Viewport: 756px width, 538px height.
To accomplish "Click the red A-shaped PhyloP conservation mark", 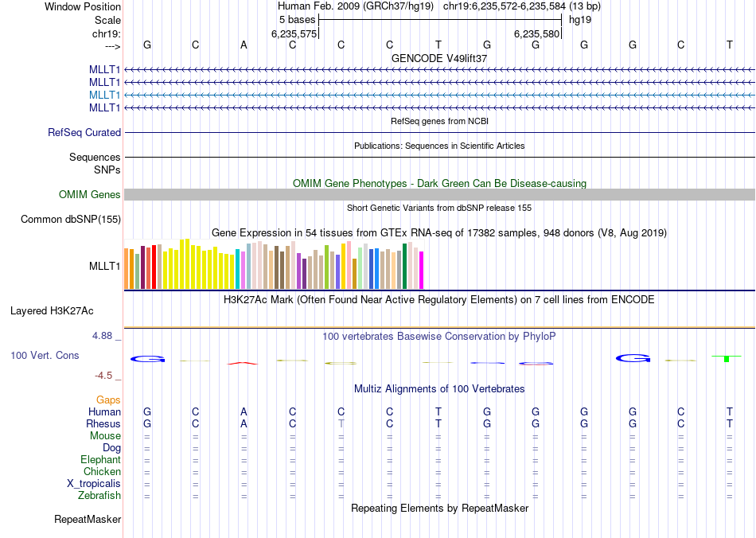I will click(x=243, y=363).
